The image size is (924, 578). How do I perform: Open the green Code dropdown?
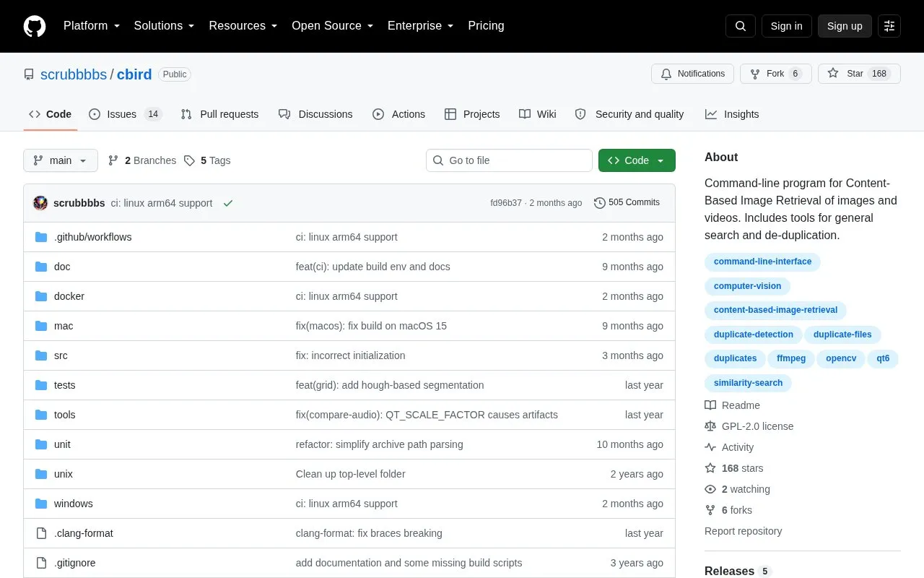637,160
